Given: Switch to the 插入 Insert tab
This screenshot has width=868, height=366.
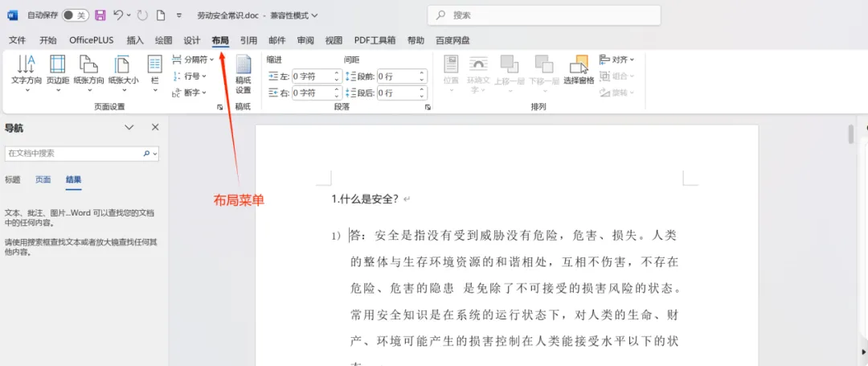Looking at the screenshot, I should tap(135, 40).
